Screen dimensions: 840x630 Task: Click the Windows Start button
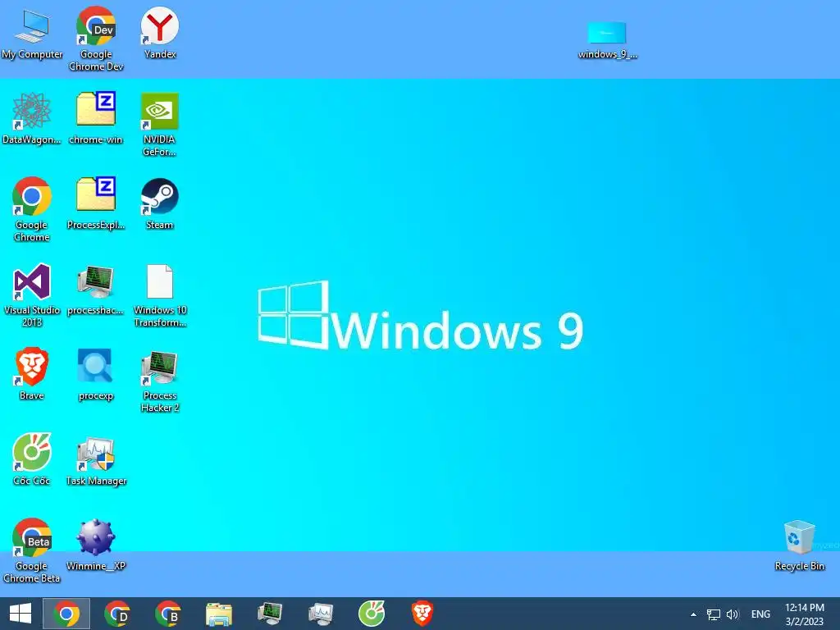click(x=21, y=614)
